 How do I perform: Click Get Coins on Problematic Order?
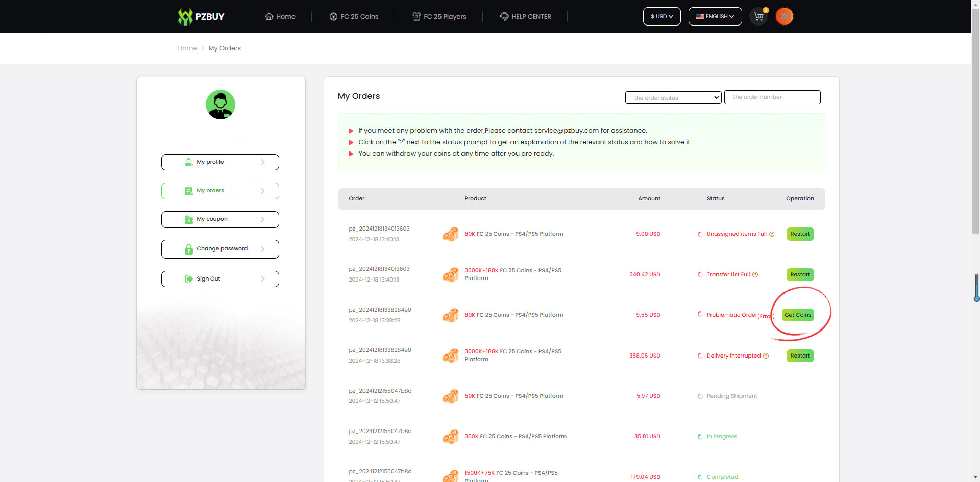point(798,315)
